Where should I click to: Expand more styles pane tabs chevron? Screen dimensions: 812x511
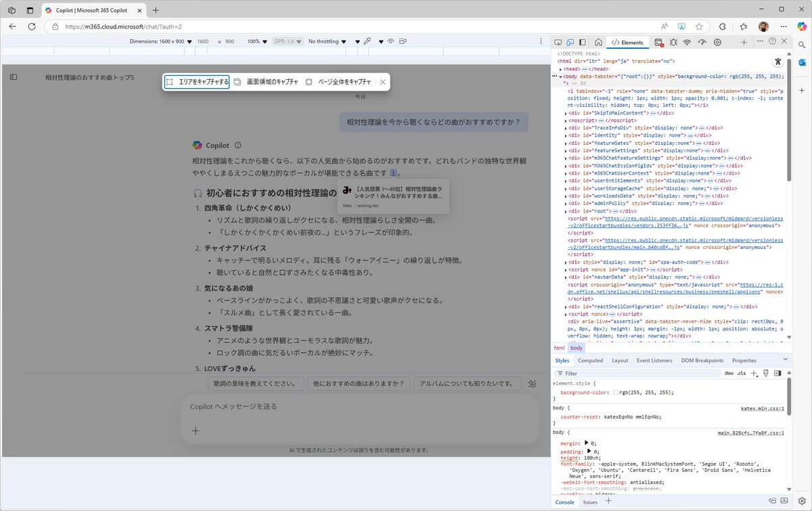point(785,359)
